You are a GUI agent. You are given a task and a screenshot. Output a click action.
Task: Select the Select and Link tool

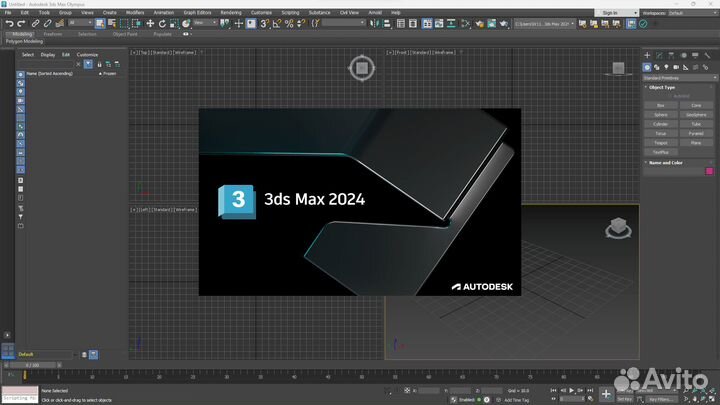coord(35,23)
